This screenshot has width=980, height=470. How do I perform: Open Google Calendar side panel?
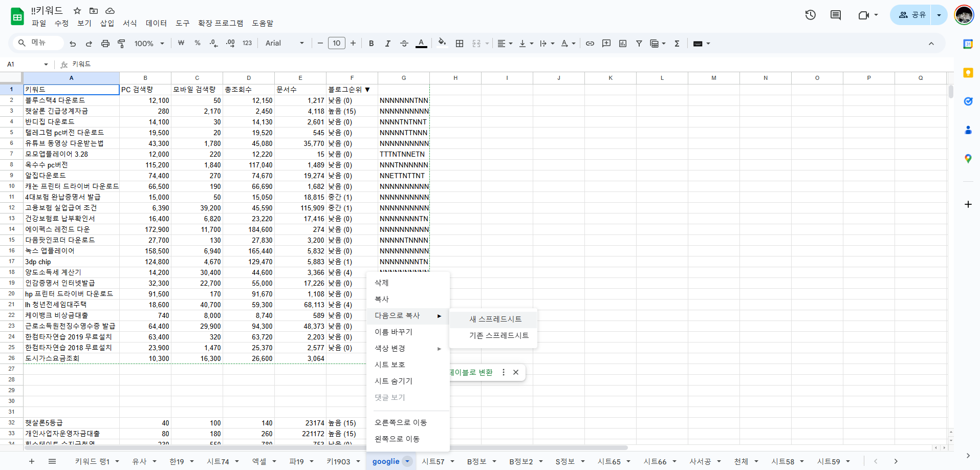(x=968, y=44)
